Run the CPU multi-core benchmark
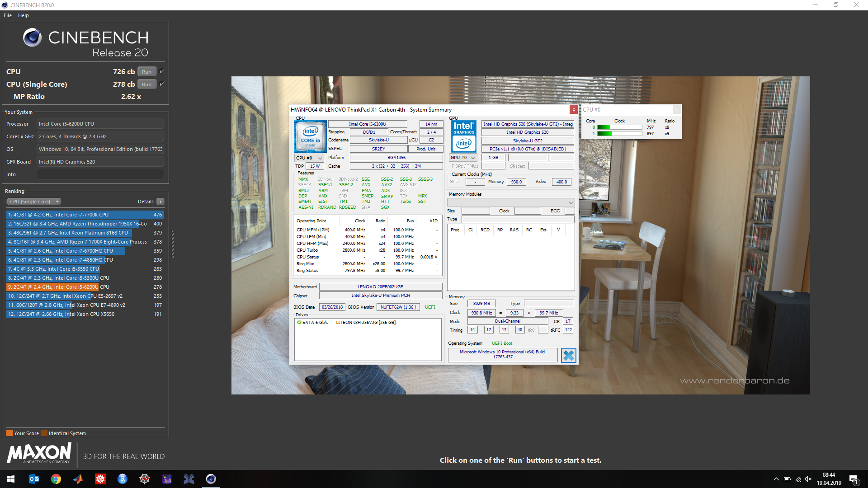This screenshot has width=868, height=488. 146,72
